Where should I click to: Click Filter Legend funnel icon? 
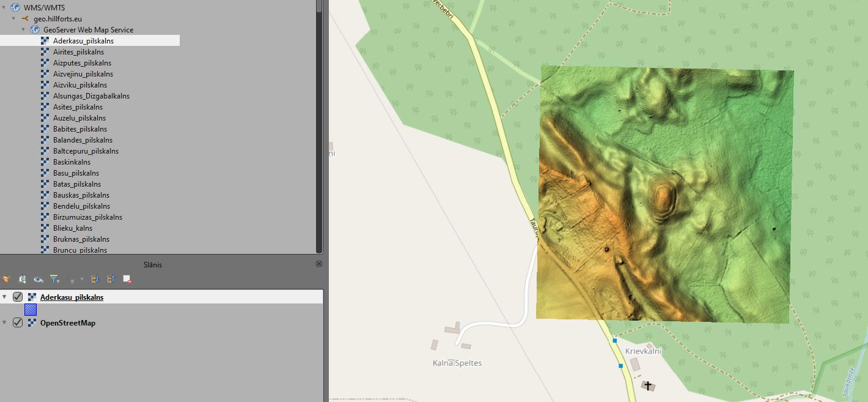pos(54,279)
